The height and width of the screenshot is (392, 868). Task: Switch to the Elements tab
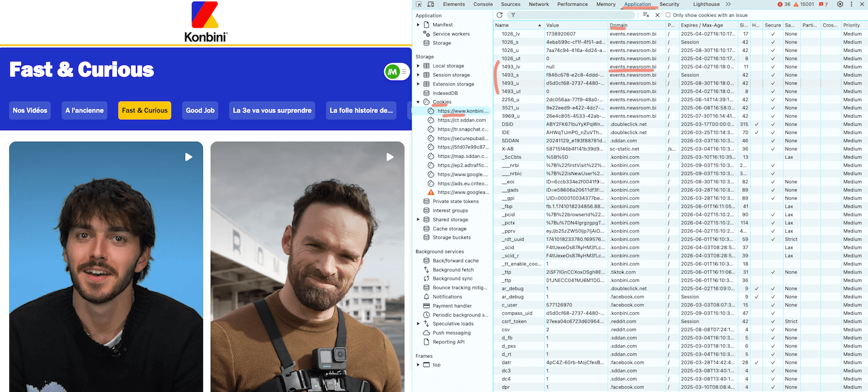tap(454, 4)
